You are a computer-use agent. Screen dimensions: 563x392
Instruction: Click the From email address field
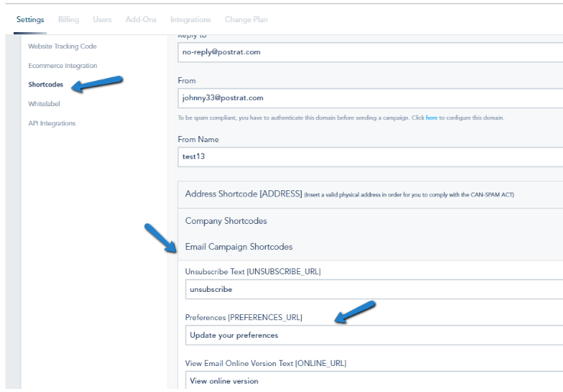point(370,98)
